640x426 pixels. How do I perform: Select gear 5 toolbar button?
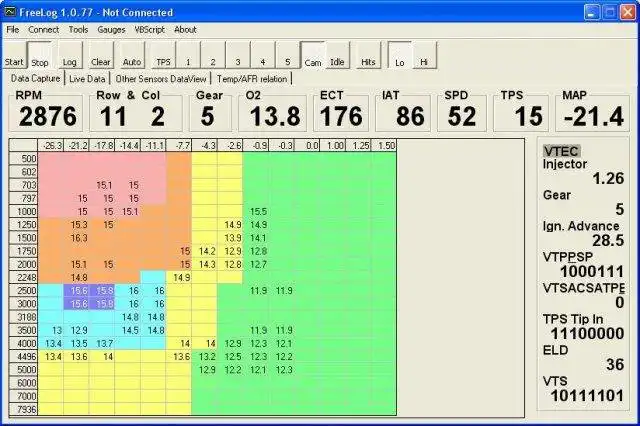(x=287, y=55)
